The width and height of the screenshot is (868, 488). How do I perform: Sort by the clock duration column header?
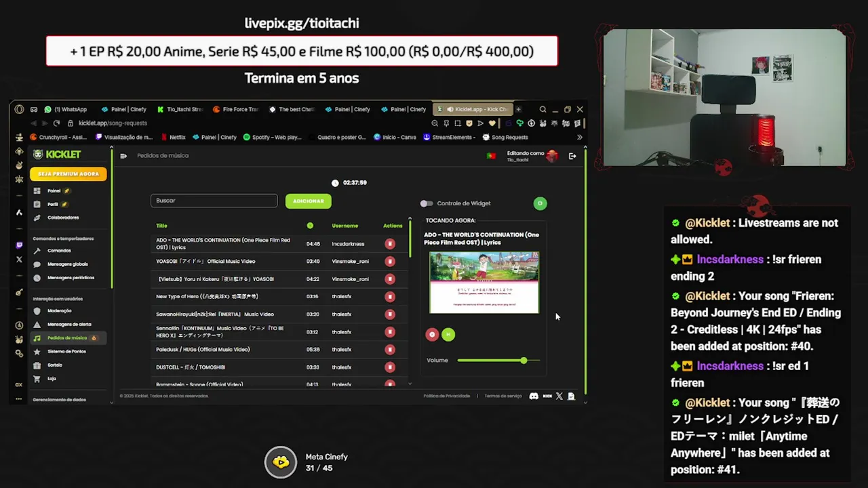point(310,226)
